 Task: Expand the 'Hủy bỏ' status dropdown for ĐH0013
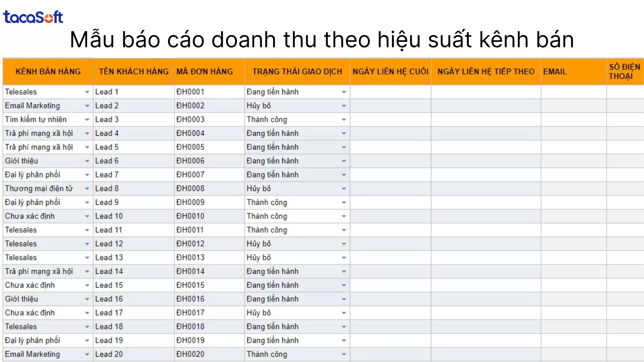coord(343,257)
